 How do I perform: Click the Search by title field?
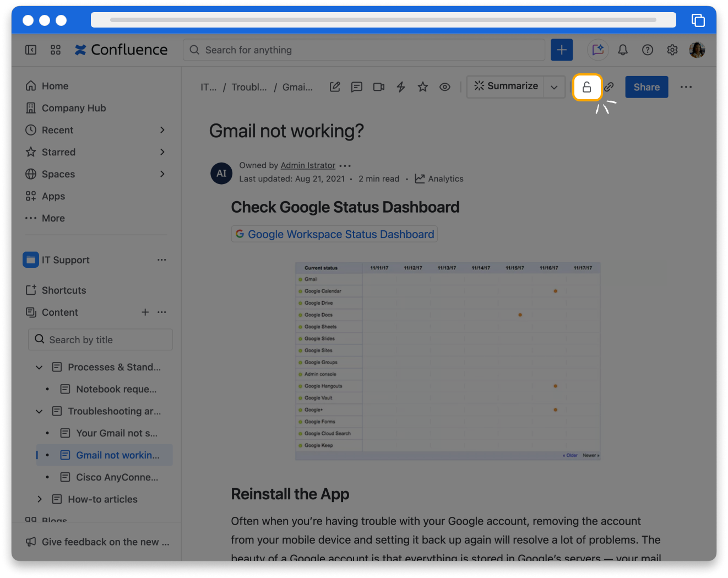pos(100,339)
